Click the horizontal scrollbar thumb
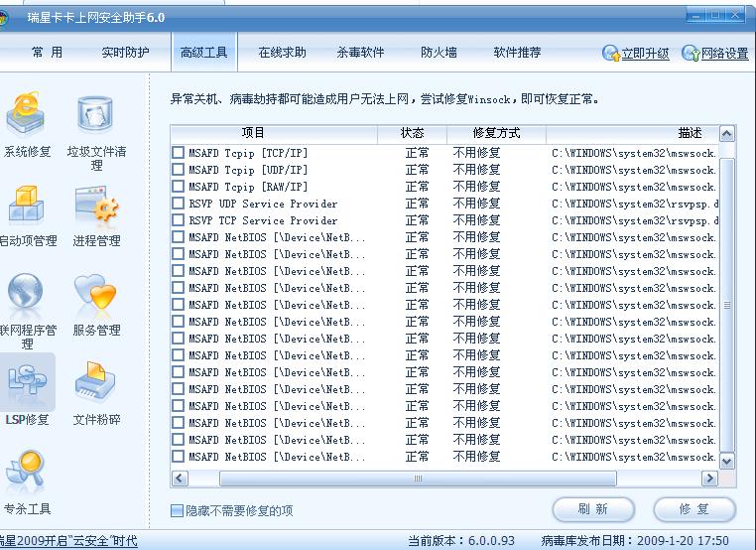 (x=418, y=479)
